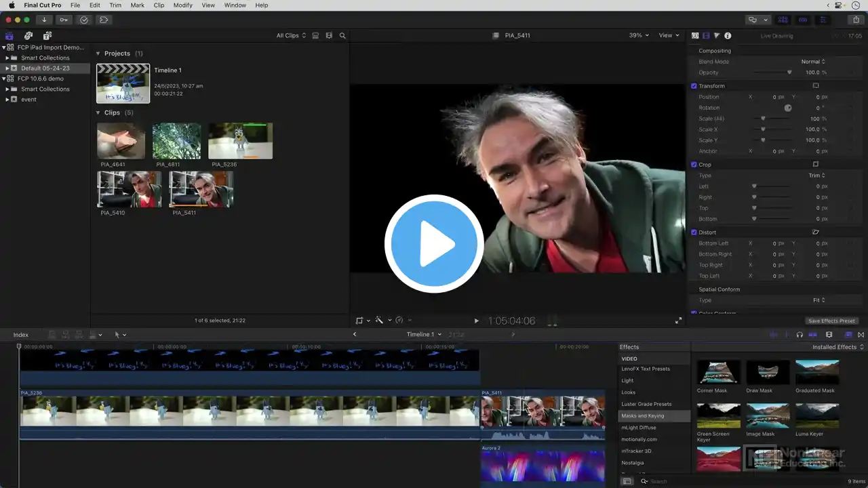Open the Blend Mode Normal dropdown
Image resolution: width=868 pixels, height=488 pixels.
click(813, 62)
